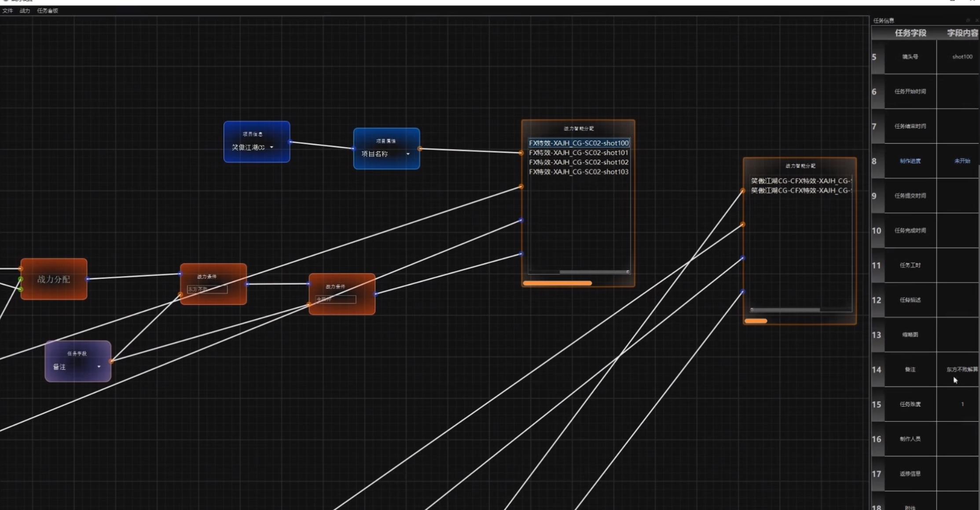The image size is (980, 510).
Task: Click the 制作人员 field cell
Action: pyautogui.click(x=910, y=439)
